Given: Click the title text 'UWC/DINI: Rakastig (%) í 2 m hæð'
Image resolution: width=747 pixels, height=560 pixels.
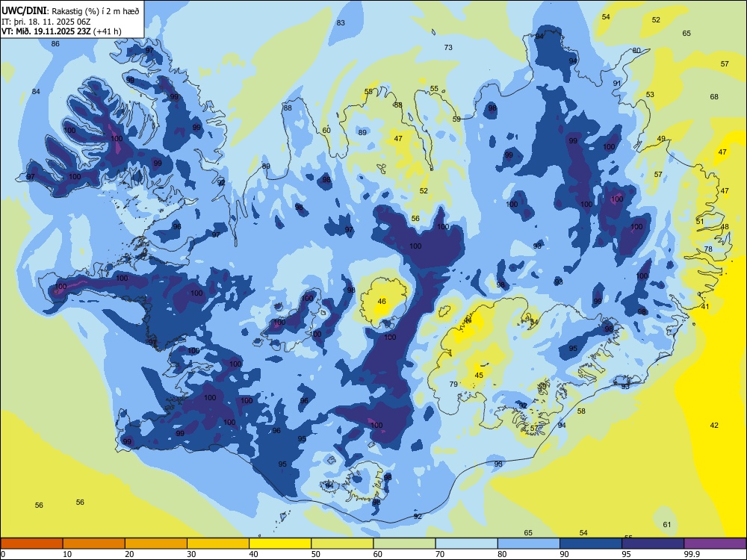Looking at the screenshot, I should pyautogui.click(x=70, y=11).
